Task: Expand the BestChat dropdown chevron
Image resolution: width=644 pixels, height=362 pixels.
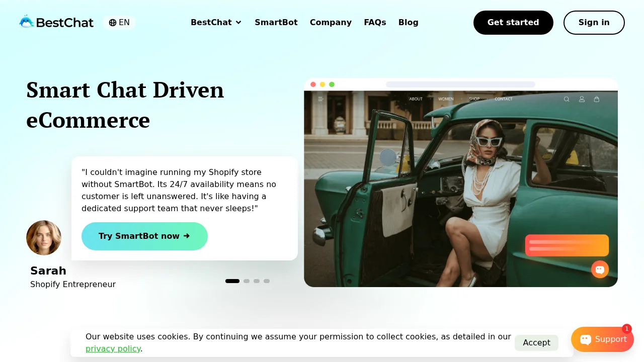Action: 238,23
